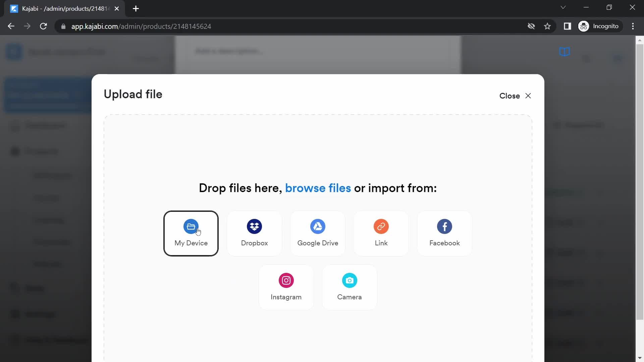Bookmark this page with the star
This screenshot has width=644, height=362.
pos(547,26)
